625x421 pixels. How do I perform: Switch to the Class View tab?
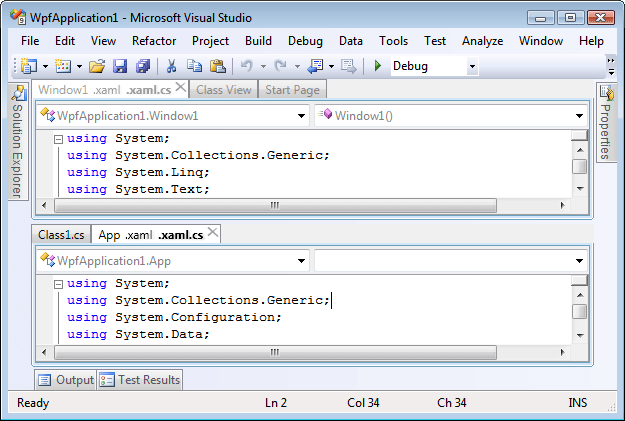coord(223,90)
